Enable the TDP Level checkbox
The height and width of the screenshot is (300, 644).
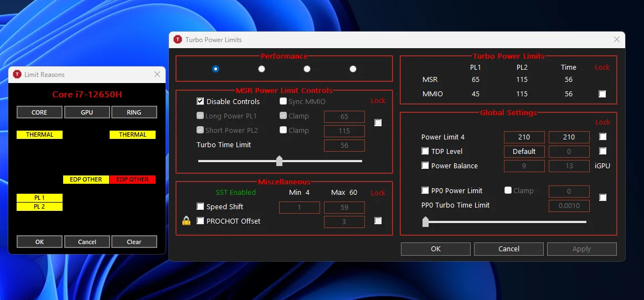click(425, 151)
